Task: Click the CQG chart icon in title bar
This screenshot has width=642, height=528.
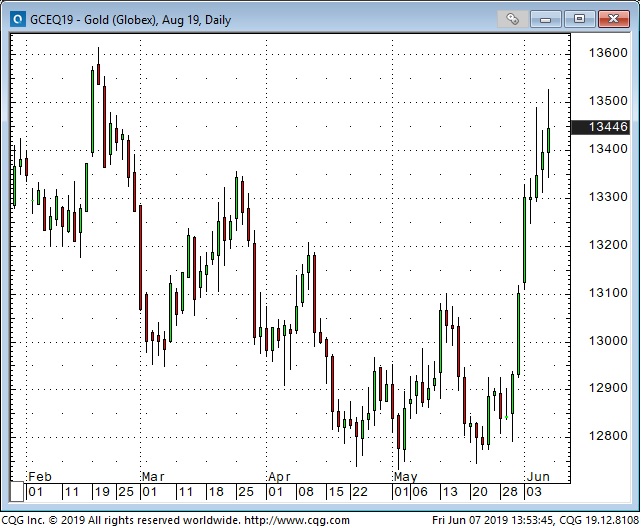Action: coord(18,19)
